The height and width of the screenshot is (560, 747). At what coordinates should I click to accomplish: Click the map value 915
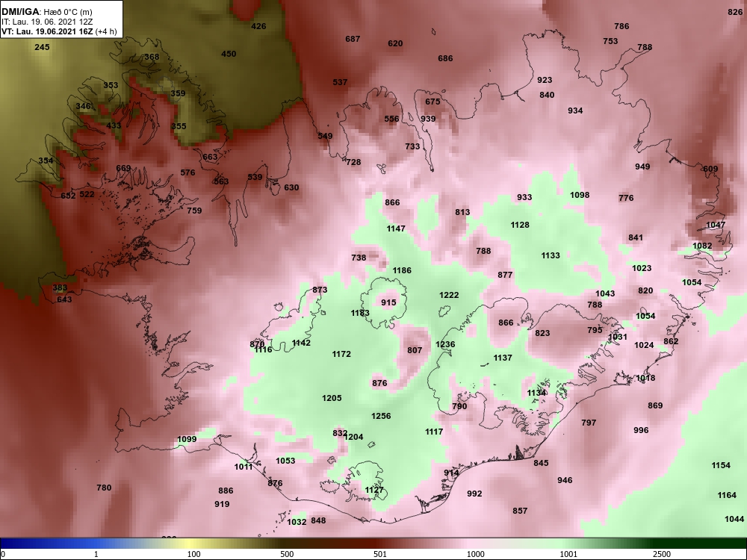(388, 302)
